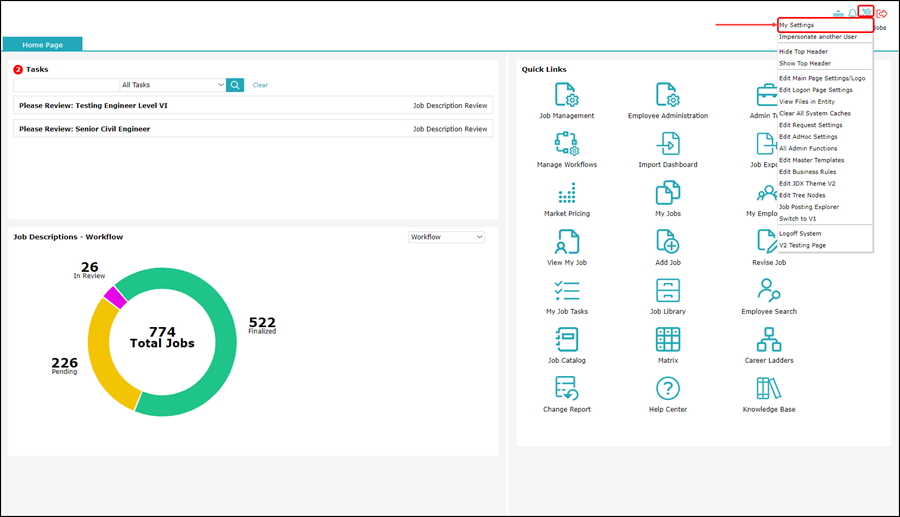Click the Matrix grid icon
The width and height of the screenshot is (900, 517).
pyautogui.click(x=668, y=339)
